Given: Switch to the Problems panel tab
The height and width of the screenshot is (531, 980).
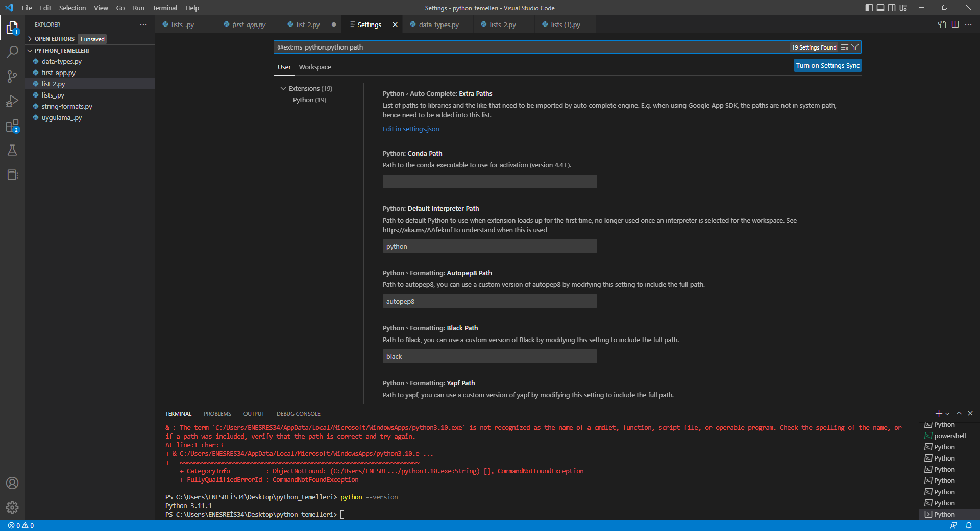Looking at the screenshot, I should point(217,414).
